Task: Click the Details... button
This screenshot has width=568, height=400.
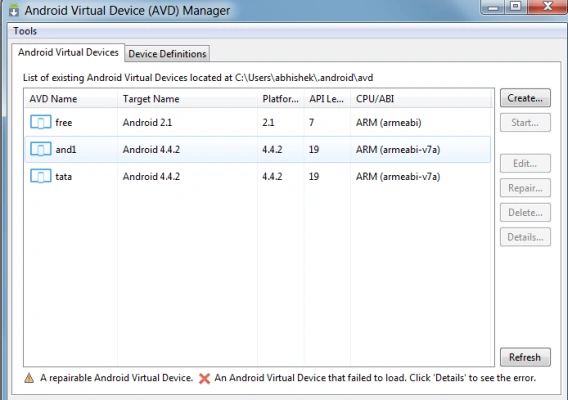Action: click(525, 237)
